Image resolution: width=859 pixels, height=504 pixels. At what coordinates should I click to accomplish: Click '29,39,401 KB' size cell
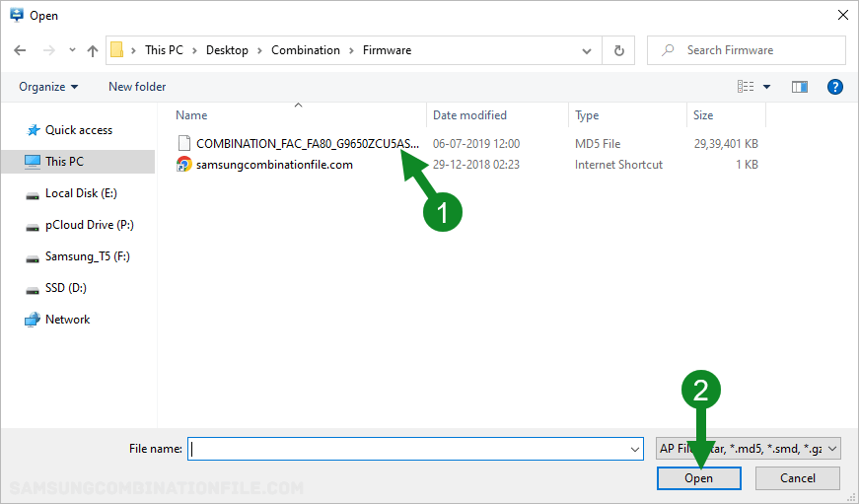726,144
